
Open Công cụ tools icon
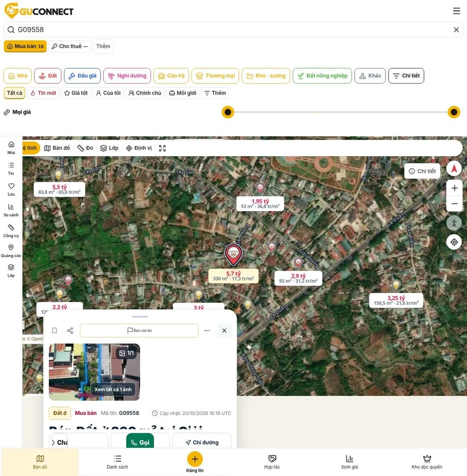point(11,230)
